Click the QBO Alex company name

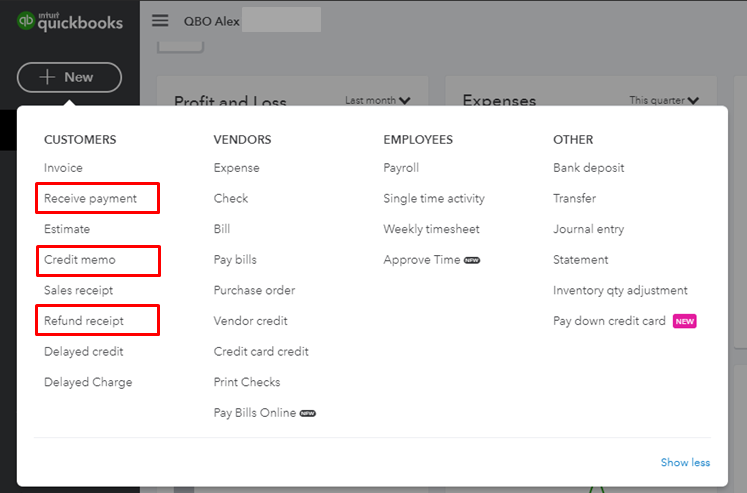(212, 21)
